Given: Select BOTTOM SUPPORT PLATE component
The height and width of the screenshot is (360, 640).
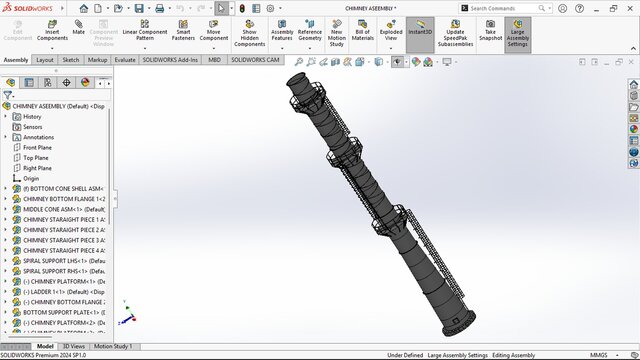Looking at the screenshot, I should click(x=64, y=312).
